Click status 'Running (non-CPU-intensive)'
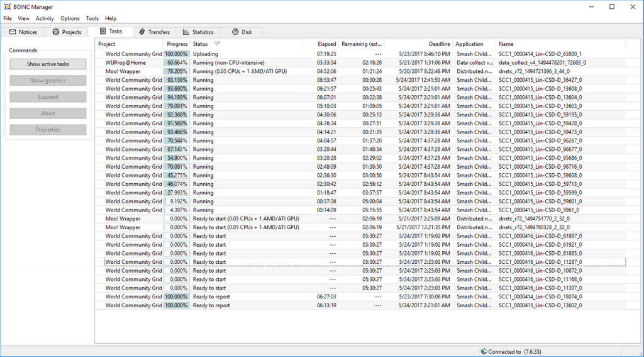The image size is (644, 357). click(x=229, y=62)
